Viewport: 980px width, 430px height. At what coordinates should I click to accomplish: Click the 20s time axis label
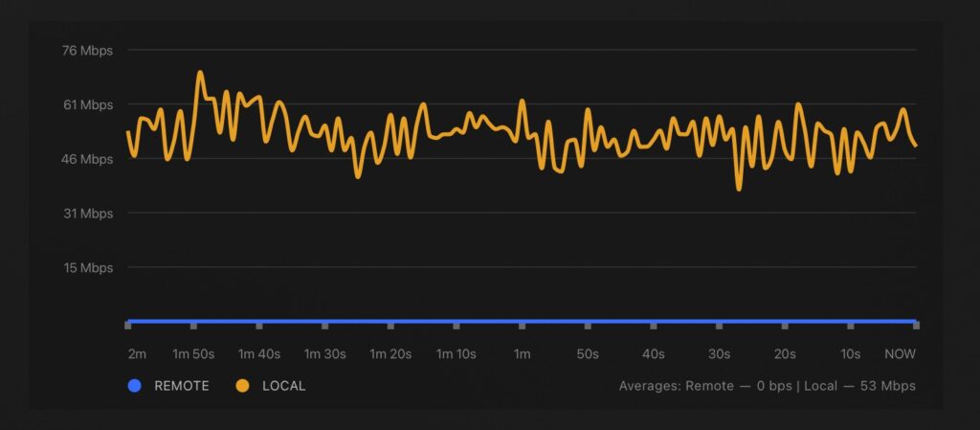coord(785,353)
